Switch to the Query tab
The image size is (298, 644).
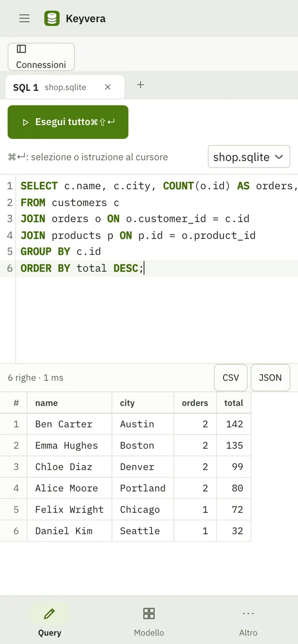49,620
